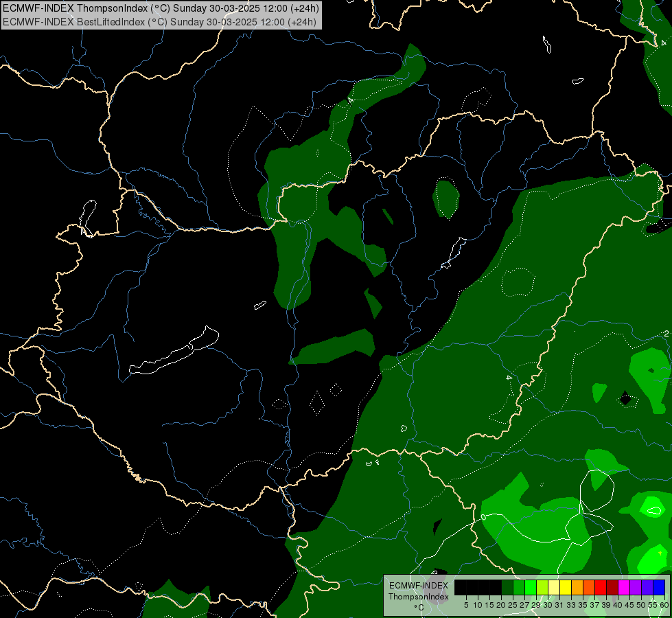Click the legend label ECMWF-INDEX
Screen dimensions: 672x618
(419, 586)
